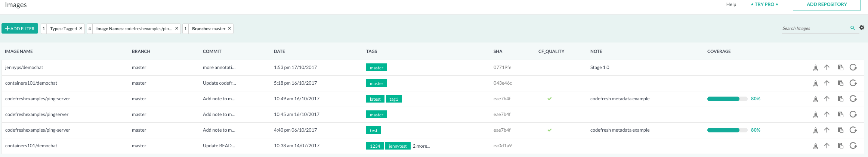Follow the Try Pro link

(764, 4)
